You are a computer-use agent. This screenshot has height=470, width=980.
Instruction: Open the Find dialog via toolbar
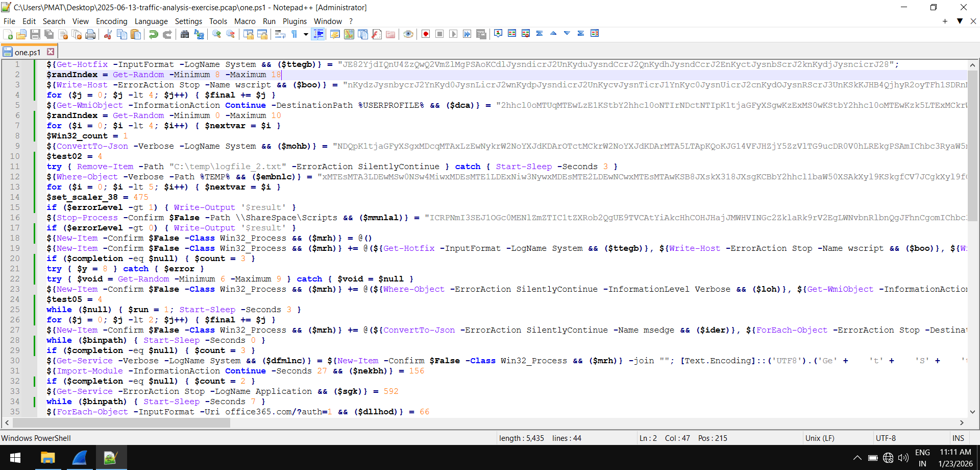click(185, 34)
